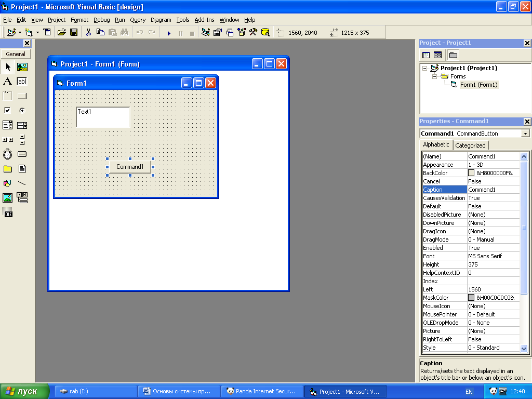Open the Command1 object selector dropdown
This screenshot has width=532, height=399.
pos(525,134)
